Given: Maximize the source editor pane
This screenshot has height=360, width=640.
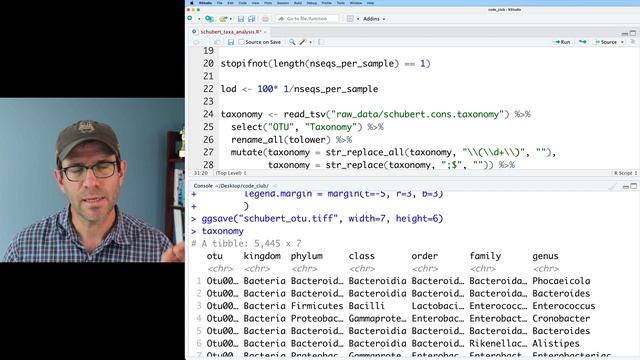Looking at the screenshot, I should 633,33.
